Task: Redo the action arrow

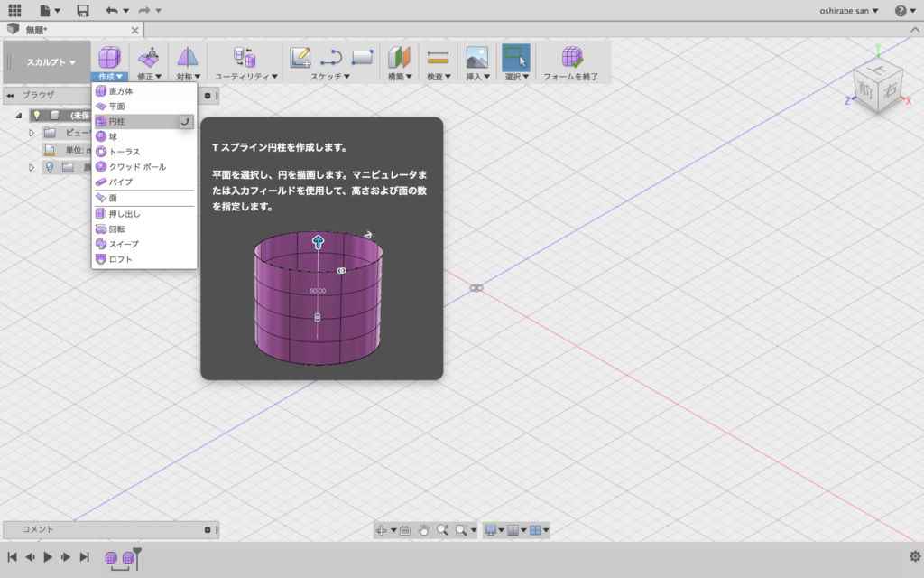Action: [143, 10]
